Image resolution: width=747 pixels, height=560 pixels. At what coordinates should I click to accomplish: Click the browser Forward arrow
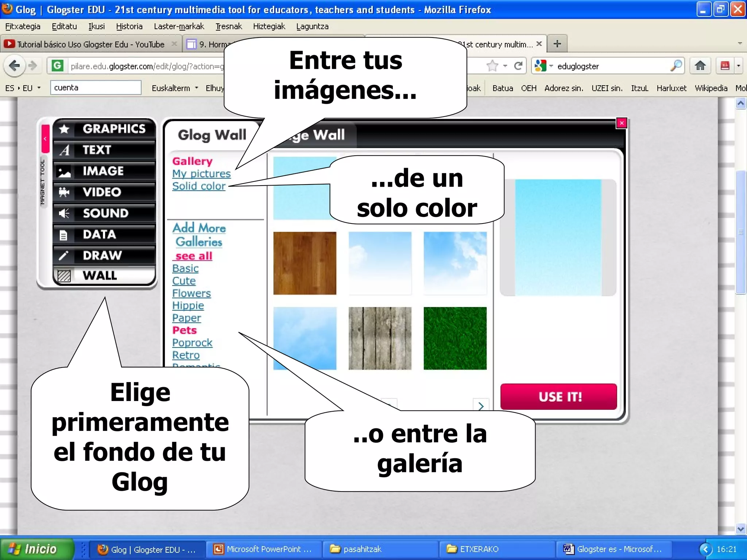coord(33,66)
